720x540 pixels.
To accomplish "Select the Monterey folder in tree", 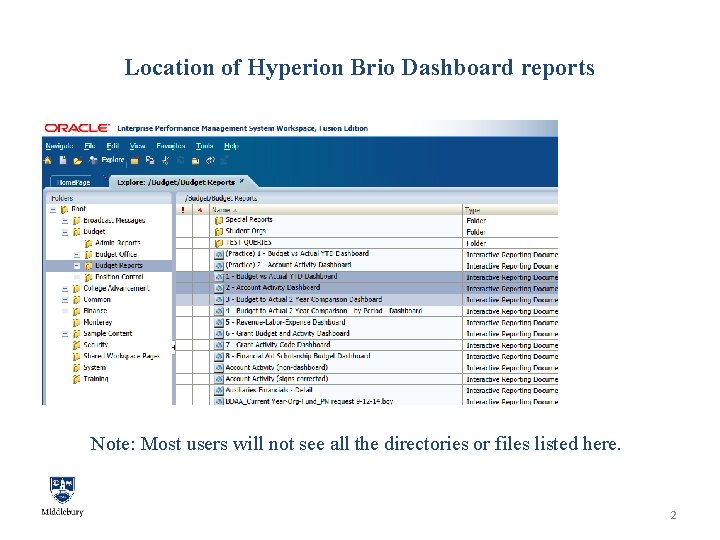I will 97,322.
